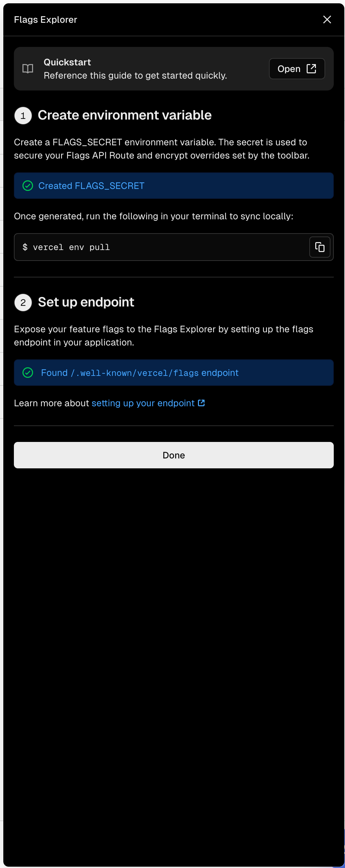This screenshot has height=868, width=345.
Task: Close the Flags Explorer panel
Action: [x=327, y=19]
